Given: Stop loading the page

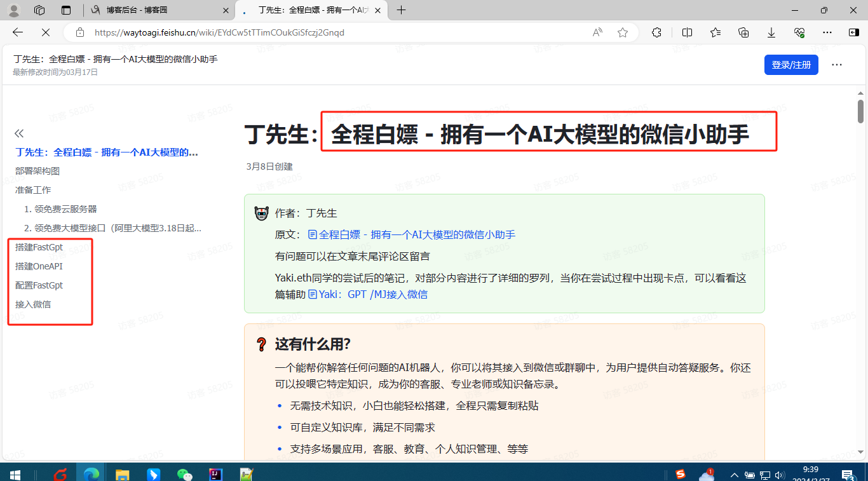Looking at the screenshot, I should tap(47, 32).
